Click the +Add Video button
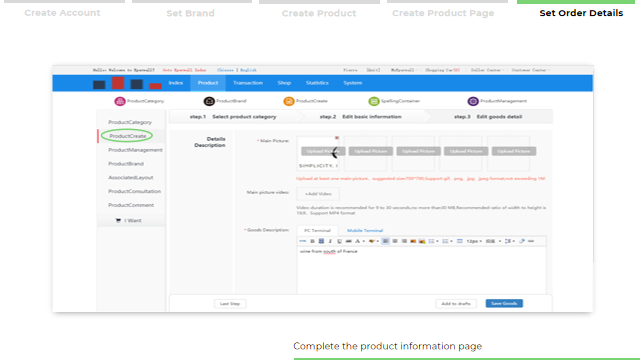Screen dimensions: 640x360 coord(318,194)
